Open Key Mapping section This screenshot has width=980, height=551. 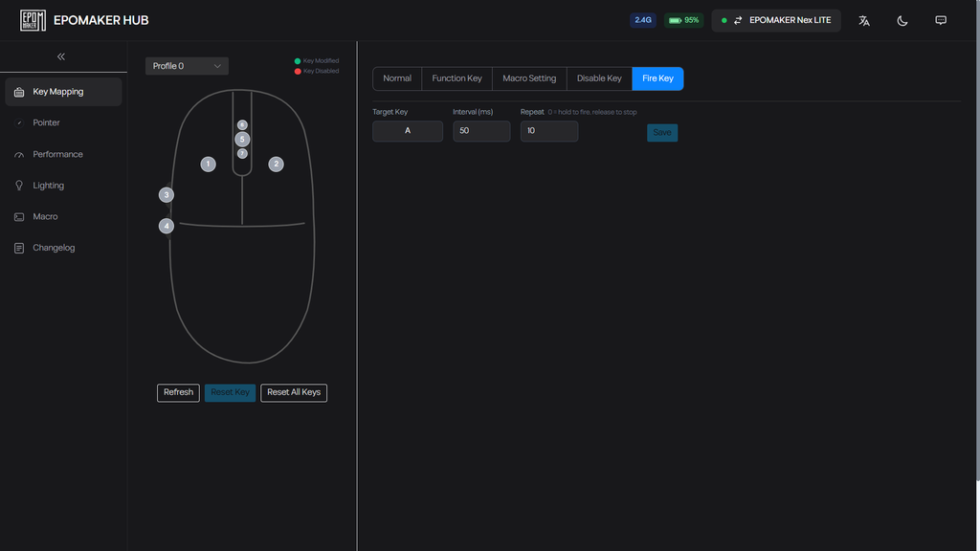tap(63, 92)
